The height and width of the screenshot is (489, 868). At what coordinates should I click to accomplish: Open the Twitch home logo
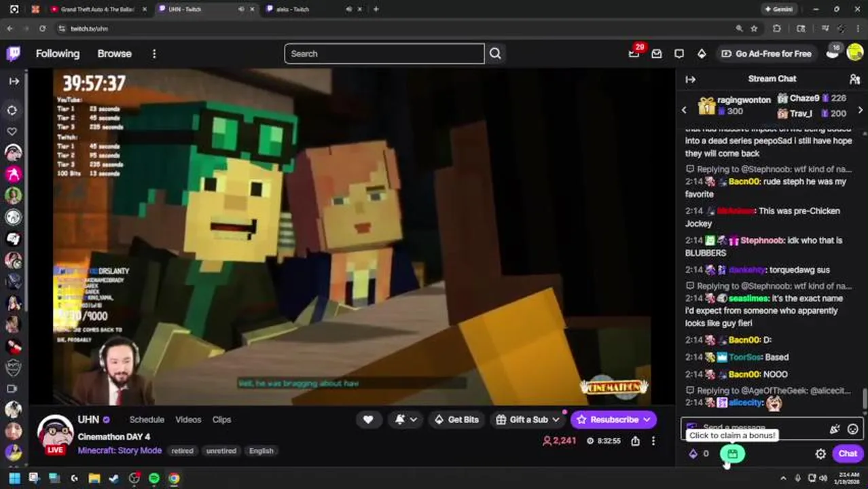(x=13, y=54)
